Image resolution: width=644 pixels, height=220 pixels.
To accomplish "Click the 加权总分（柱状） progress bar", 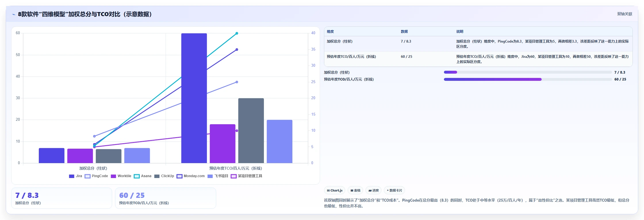I will [528, 72].
